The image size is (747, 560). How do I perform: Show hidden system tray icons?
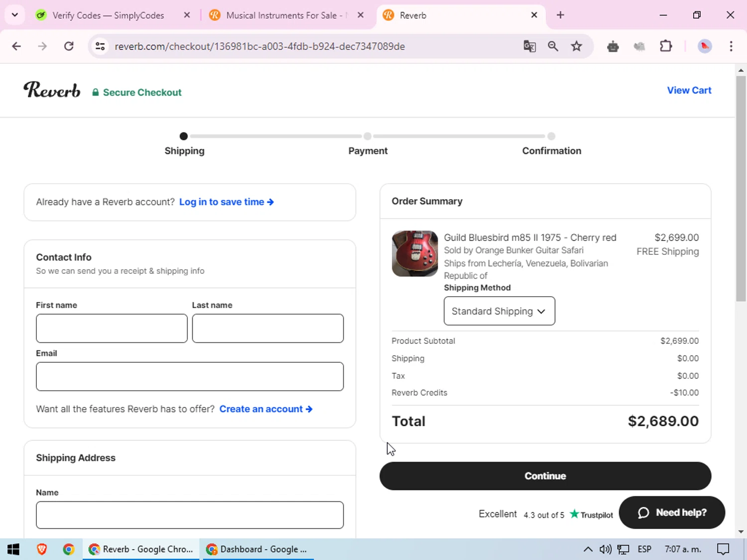588,549
